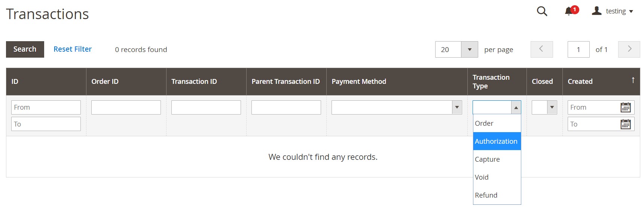Click the magnifying glass search icon
Viewport: 644px width, 207px height.
(542, 11)
